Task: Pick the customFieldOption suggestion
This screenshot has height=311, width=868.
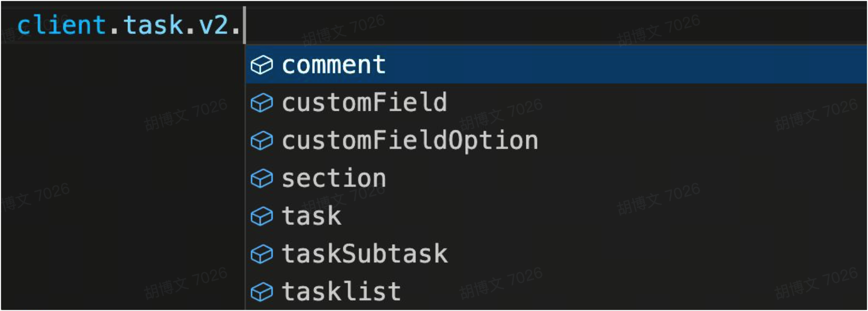Action: [410, 141]
